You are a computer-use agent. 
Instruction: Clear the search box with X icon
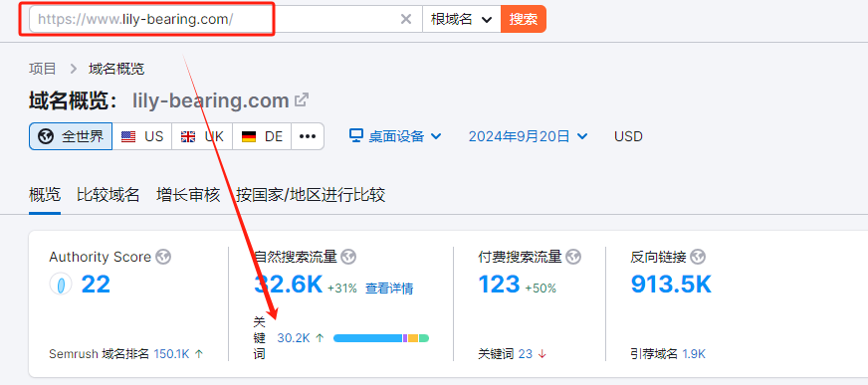tap(406, 19)
